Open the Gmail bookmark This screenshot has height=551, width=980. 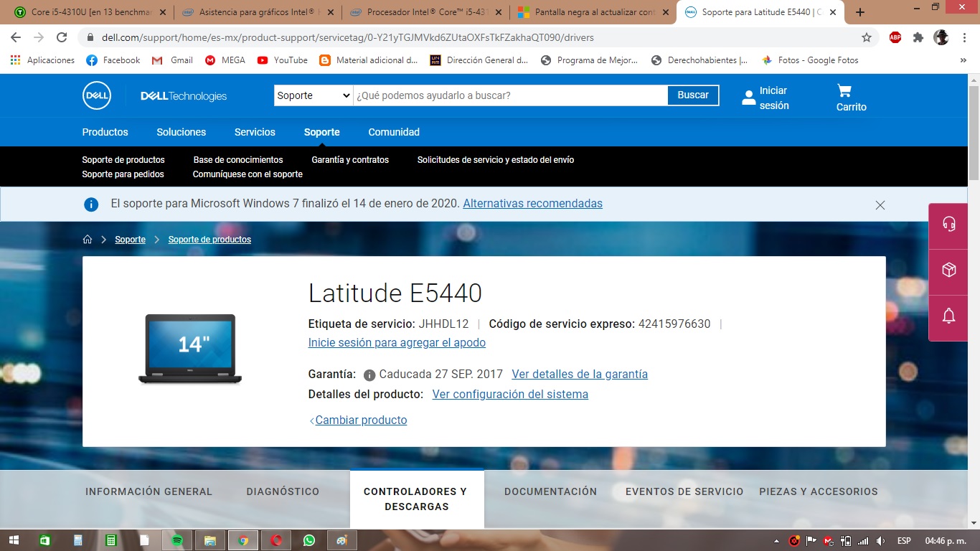pyautogui.click(x=172, y=60)
